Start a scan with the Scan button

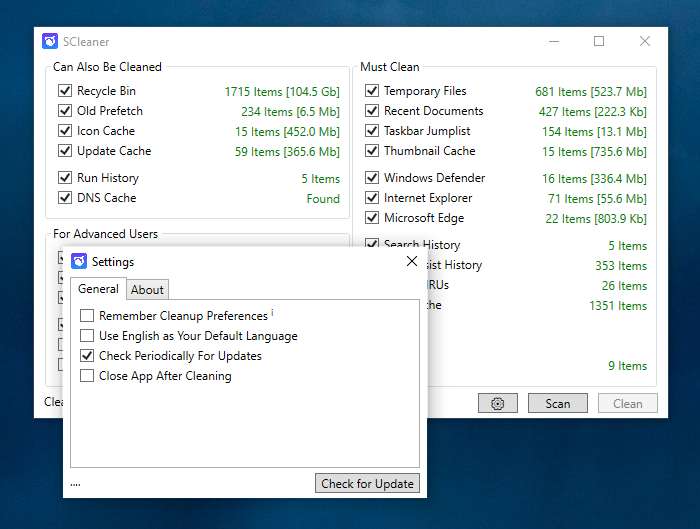click(558, 403)
